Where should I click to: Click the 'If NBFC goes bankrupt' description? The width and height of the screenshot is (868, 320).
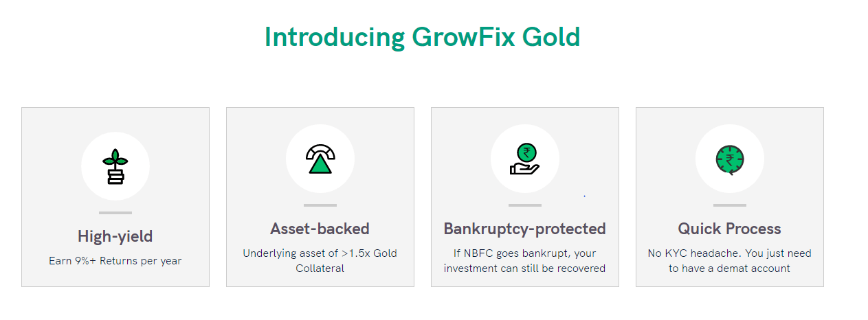point(525,261)
